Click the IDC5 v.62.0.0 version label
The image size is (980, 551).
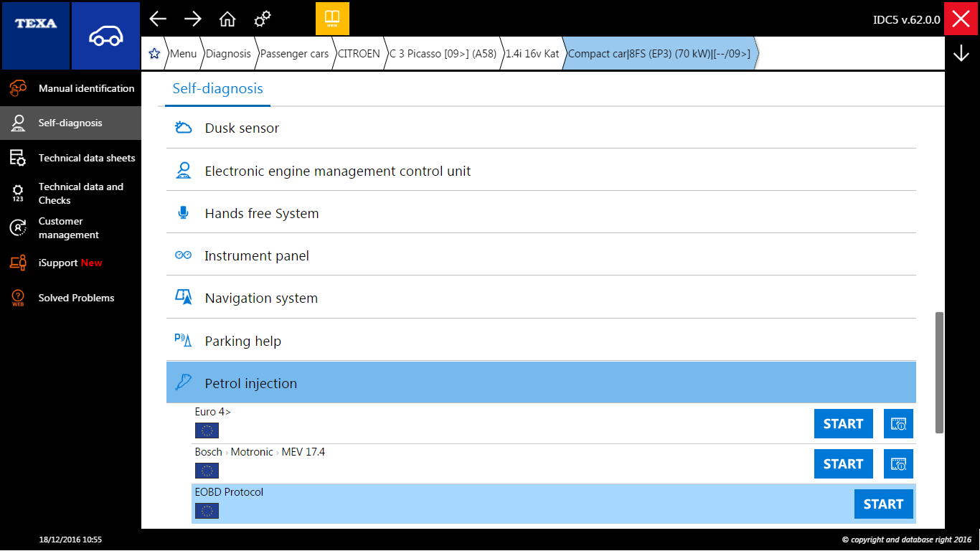[x=906, y=20]
